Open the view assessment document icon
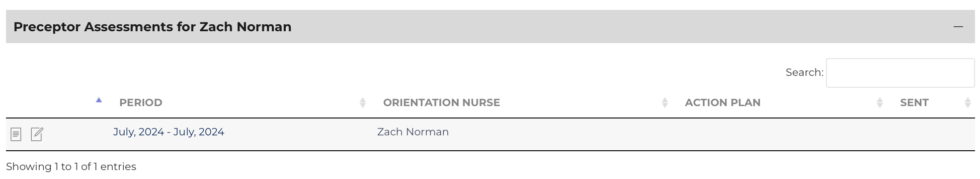980x179 pixels. [x=16, y=134]
